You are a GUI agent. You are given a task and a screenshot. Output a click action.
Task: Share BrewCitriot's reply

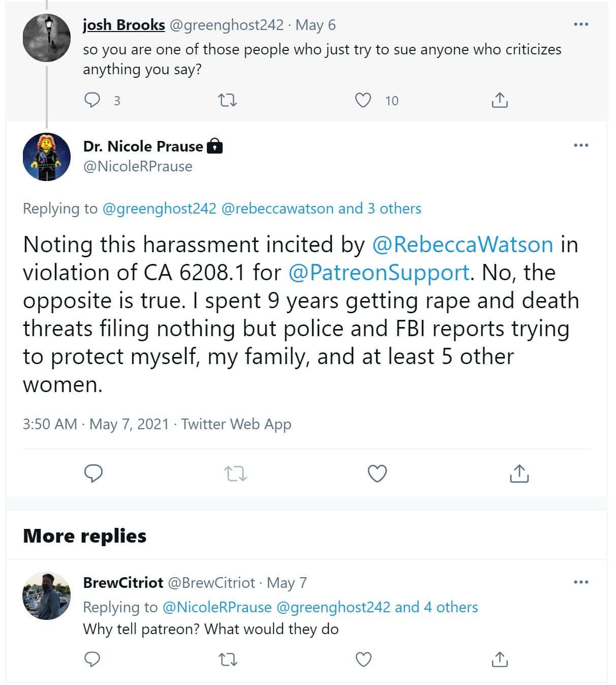(x=500, y=660)
